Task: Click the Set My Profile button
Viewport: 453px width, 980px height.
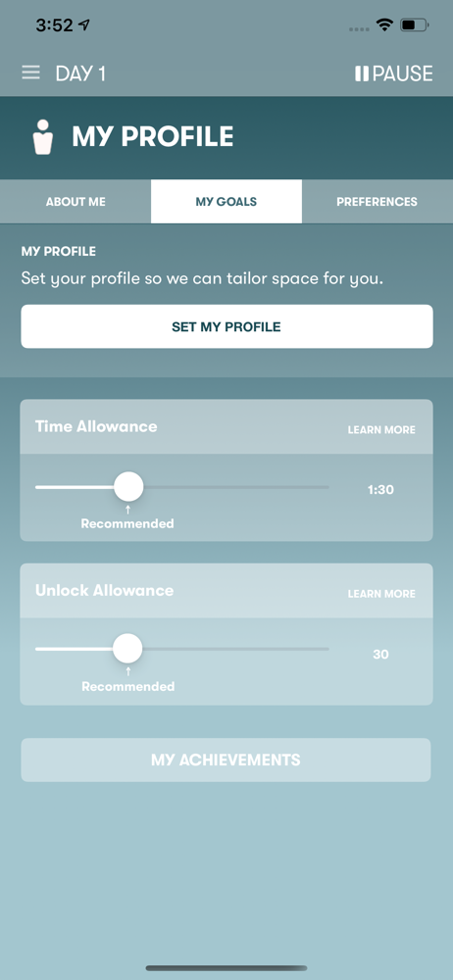Action: (226, 326)
